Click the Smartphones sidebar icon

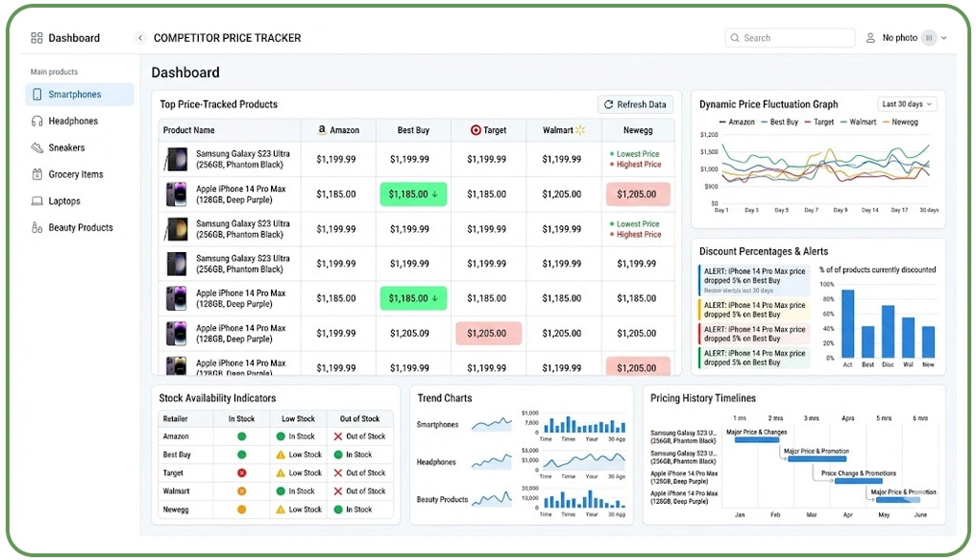[x=37, y=94]
